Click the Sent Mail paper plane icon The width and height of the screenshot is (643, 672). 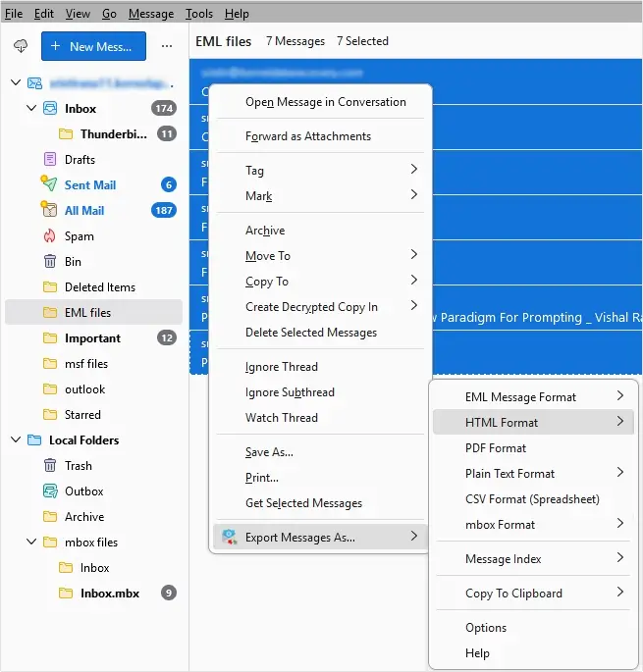(x=49, y=183)
